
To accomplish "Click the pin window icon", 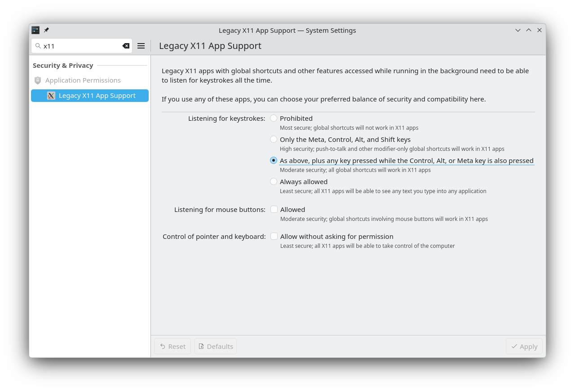I will pyautogui.click(x=46, y=30).
